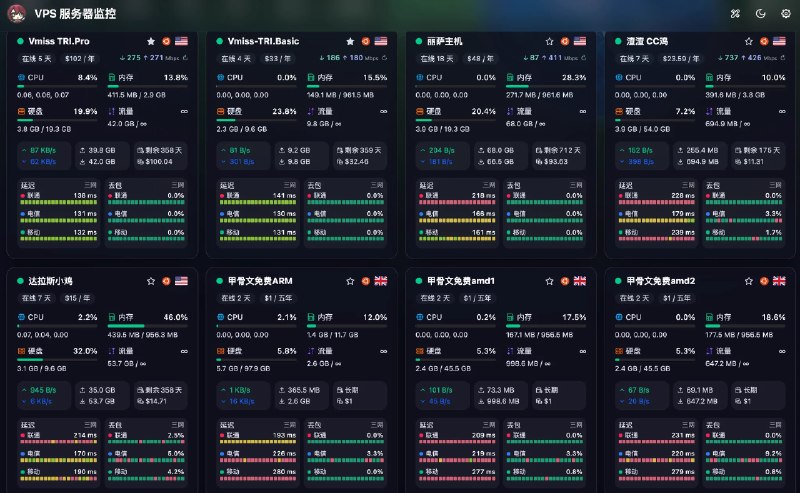
Task: Open settings via the top gear icon
Action: tap(786, 14)
